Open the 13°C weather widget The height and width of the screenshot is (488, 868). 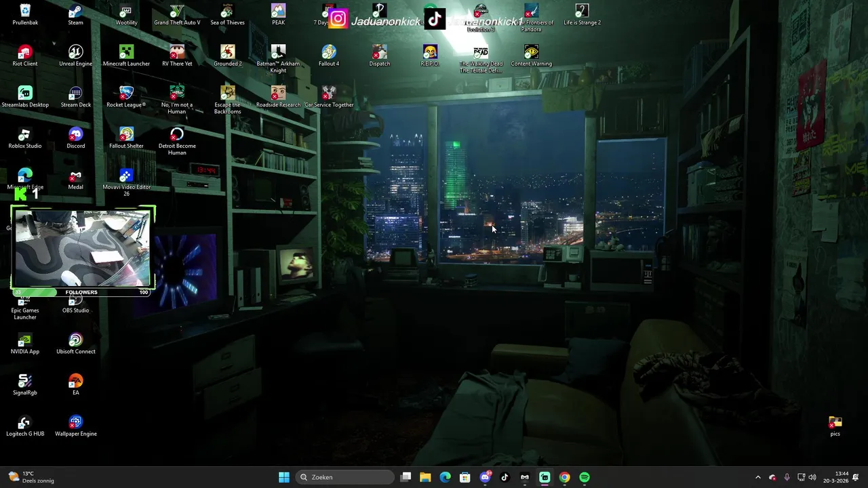click(x=31, y=477)
